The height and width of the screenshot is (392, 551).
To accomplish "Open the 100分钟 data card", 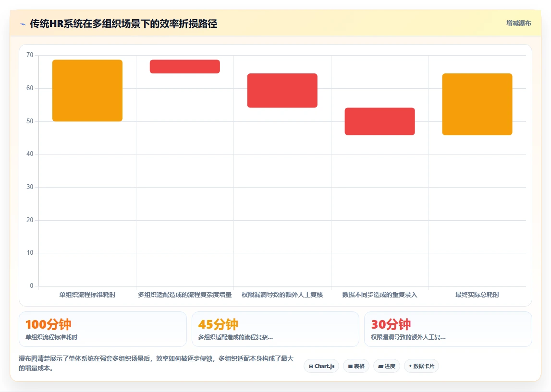I will pos(103,329).
